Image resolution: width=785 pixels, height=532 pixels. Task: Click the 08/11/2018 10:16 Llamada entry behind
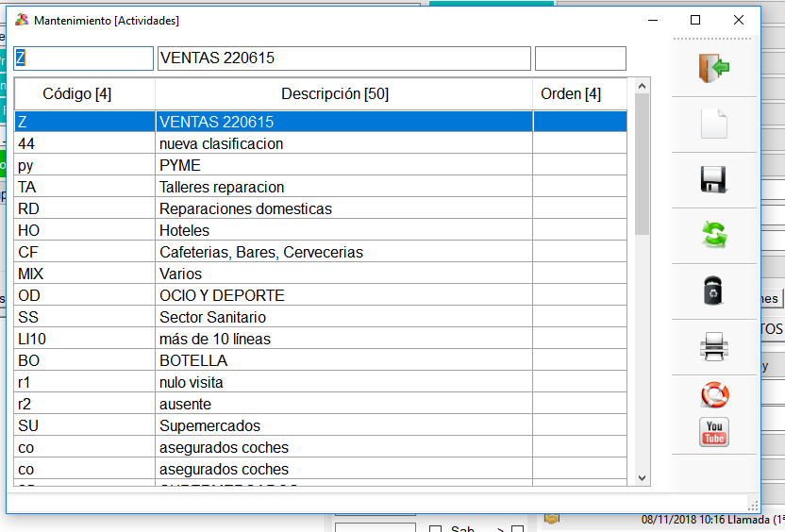712,520
